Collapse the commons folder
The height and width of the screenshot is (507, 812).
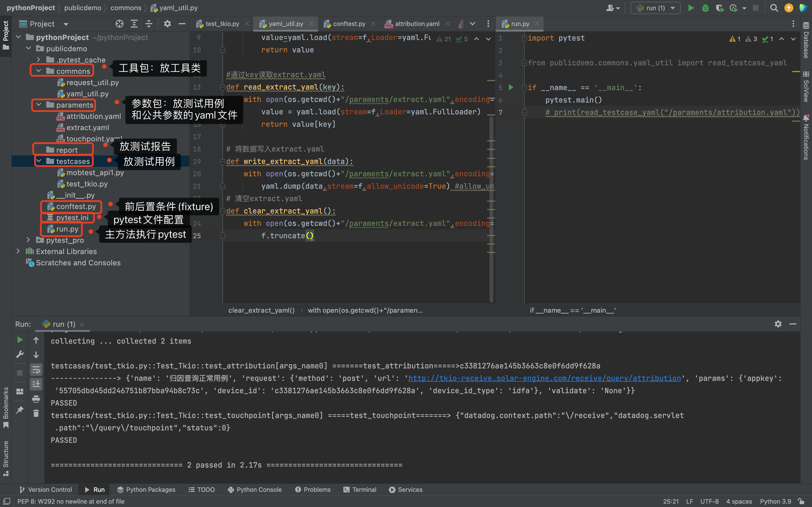[39, 71]
